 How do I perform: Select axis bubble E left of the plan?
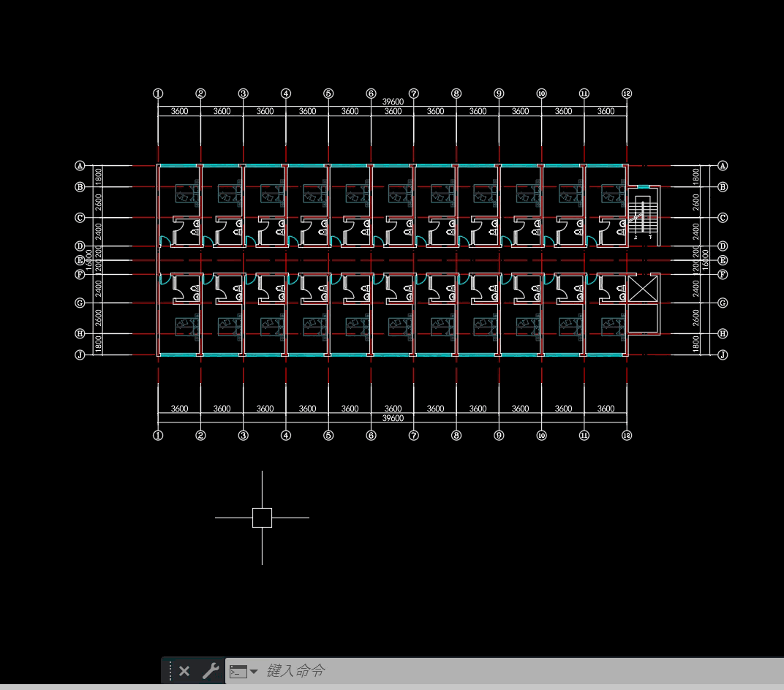[x=80, y=260]
